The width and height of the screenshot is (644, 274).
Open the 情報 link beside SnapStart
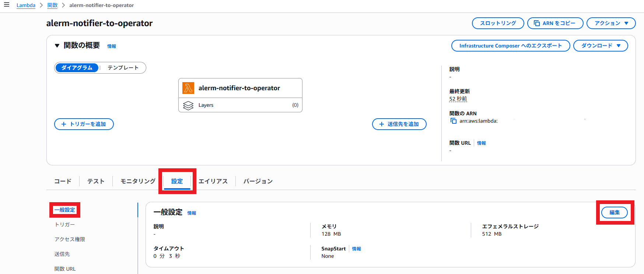(x=356, y=249)
